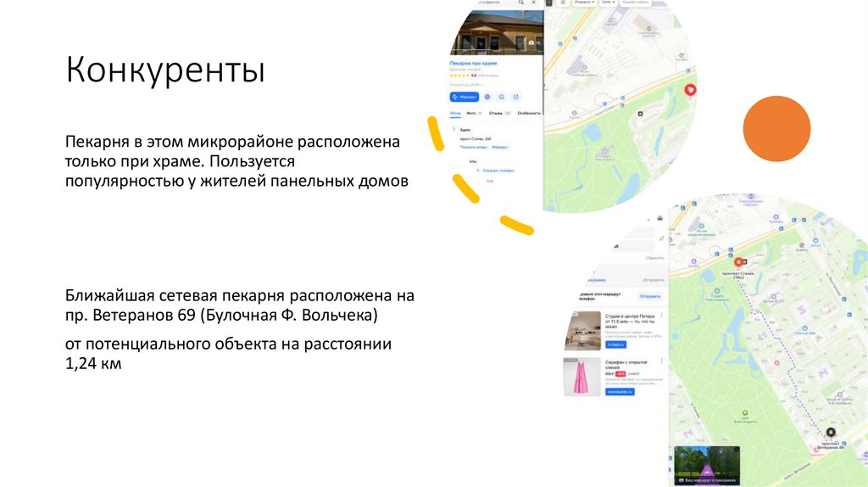This screenshot has width=868, height=487.
Task: Switch to the 'Особенности' tab
Action: click(529, 113)
